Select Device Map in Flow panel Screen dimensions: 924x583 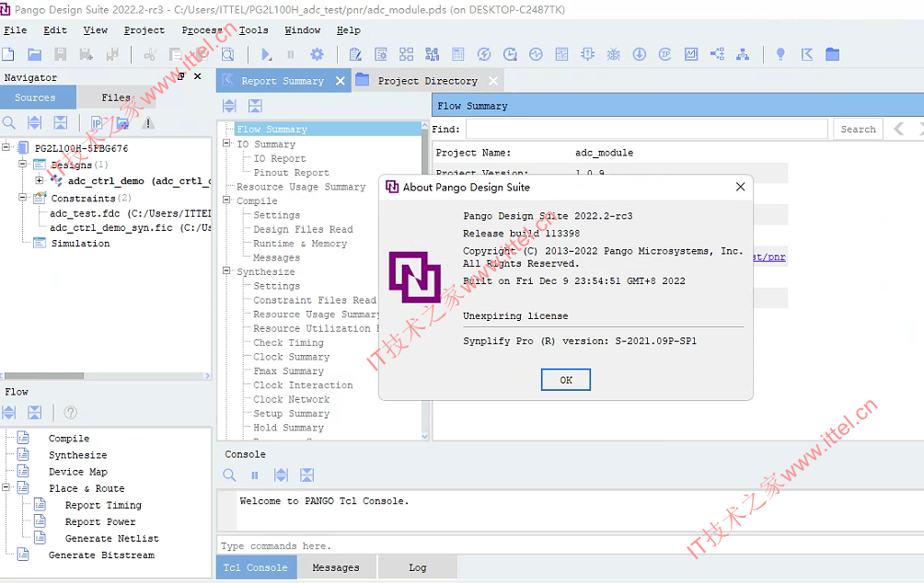click(x=78, y=472)
